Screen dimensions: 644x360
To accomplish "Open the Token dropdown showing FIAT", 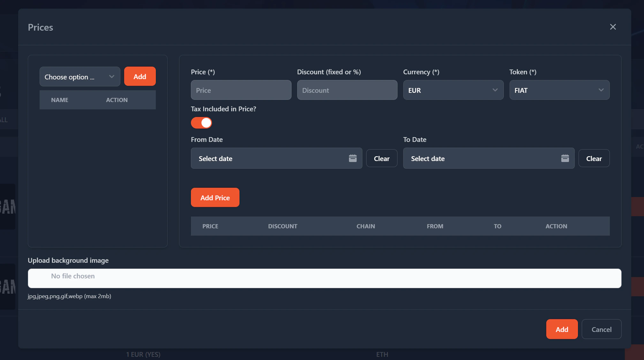I will pos(559,90).
